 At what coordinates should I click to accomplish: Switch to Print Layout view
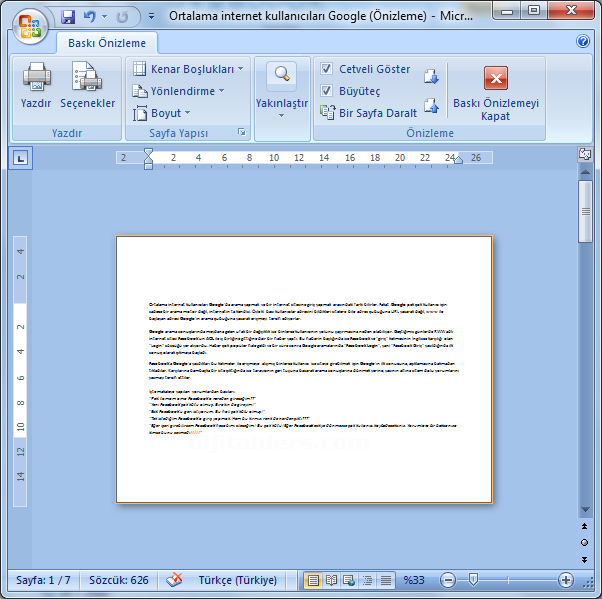pyautogui.click(x=313, y=580)
